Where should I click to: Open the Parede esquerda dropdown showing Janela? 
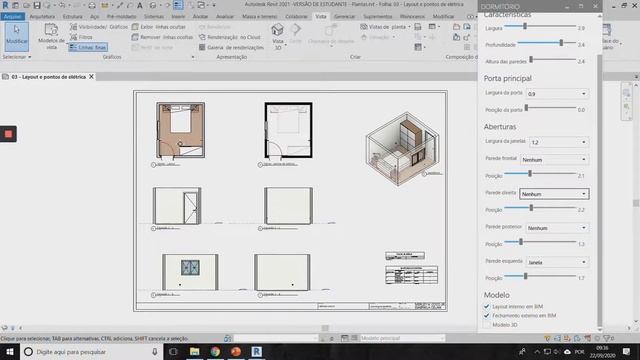coord(557,262)
